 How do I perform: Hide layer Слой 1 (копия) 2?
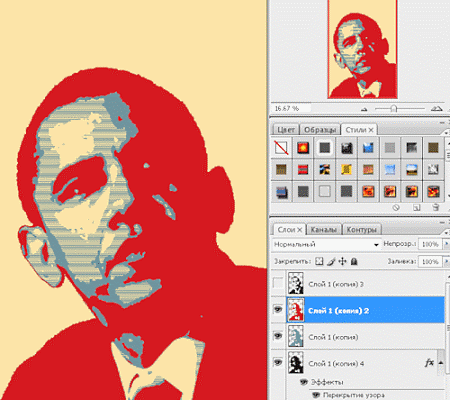(278, 310)
